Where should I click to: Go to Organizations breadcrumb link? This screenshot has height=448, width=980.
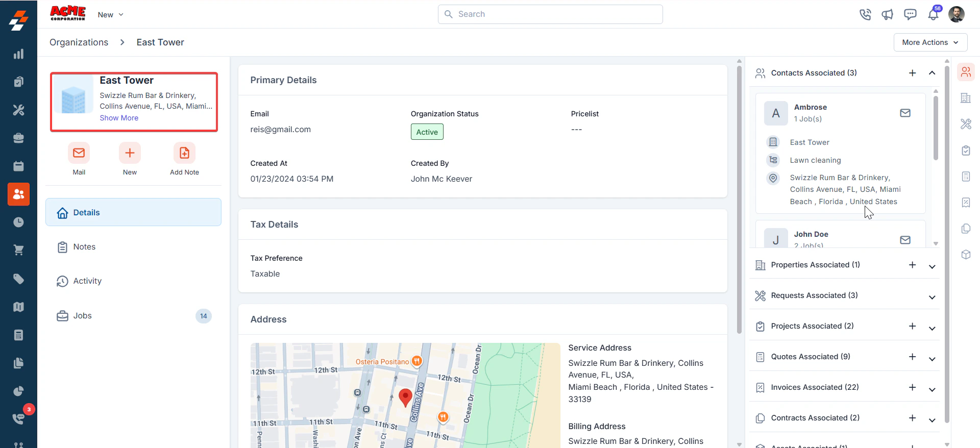[x=79, y=42]
